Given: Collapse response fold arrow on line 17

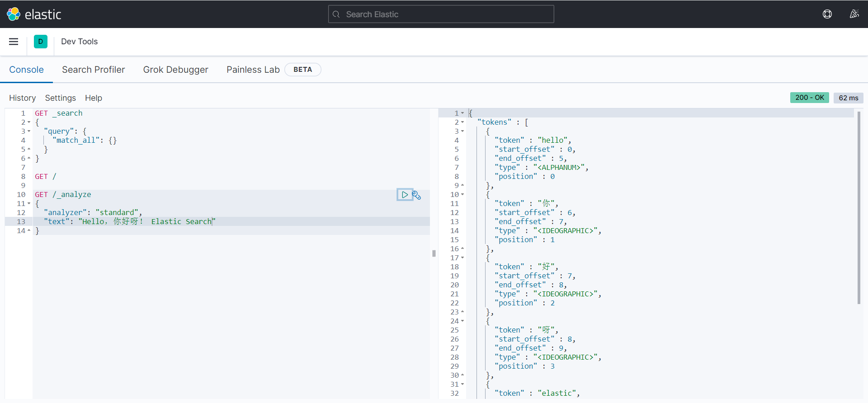Looking at the screenshot, I should (x=462, y=258).
